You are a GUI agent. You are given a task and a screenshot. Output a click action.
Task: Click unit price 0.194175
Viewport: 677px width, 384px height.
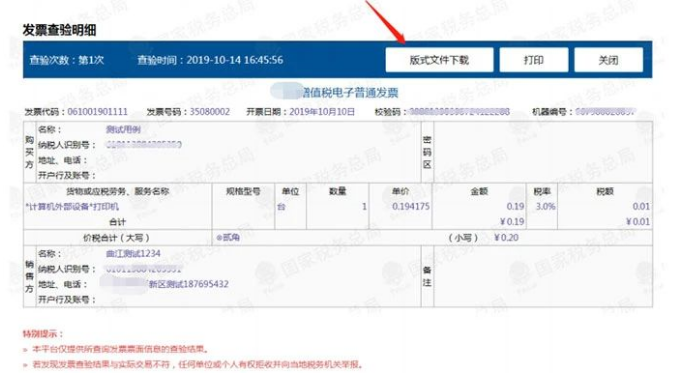[411, 206]
